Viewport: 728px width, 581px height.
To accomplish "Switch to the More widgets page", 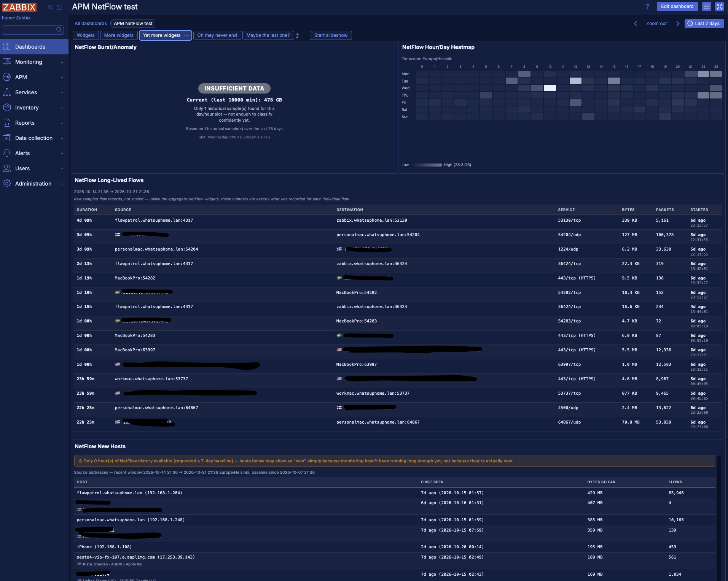I will 119,35.
